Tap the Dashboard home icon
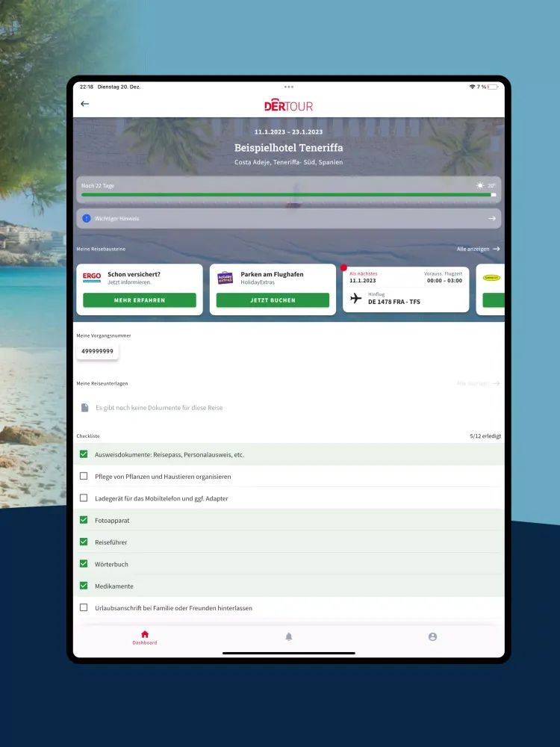560x747 pixels. pos(145,634)
